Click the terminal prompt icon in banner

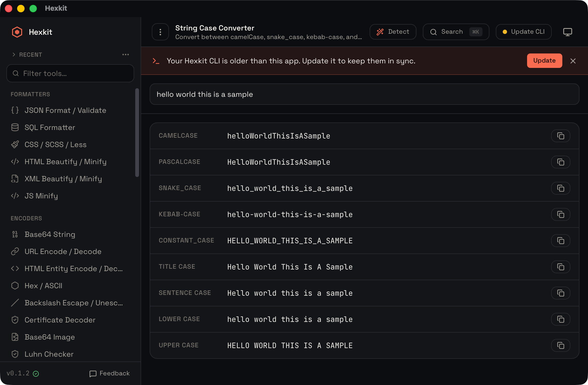[156, 61]
